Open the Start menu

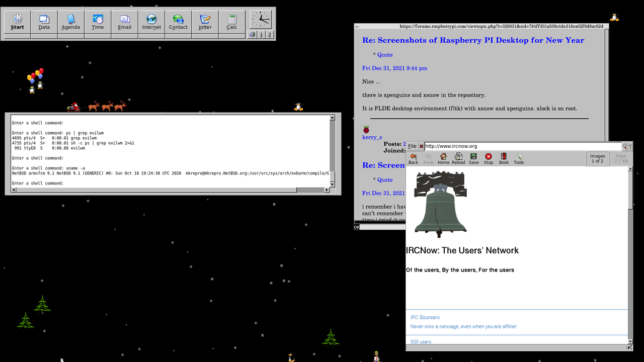(x=17, y=22)
